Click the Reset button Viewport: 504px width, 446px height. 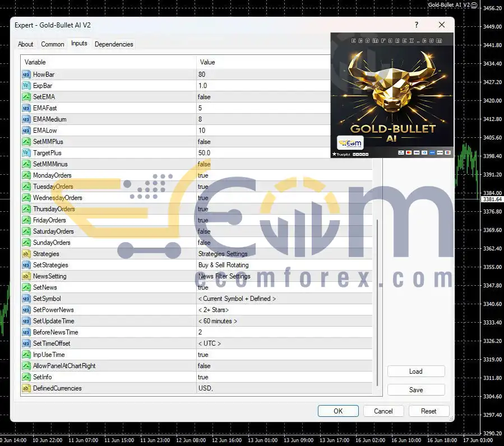tap(428, 411)
